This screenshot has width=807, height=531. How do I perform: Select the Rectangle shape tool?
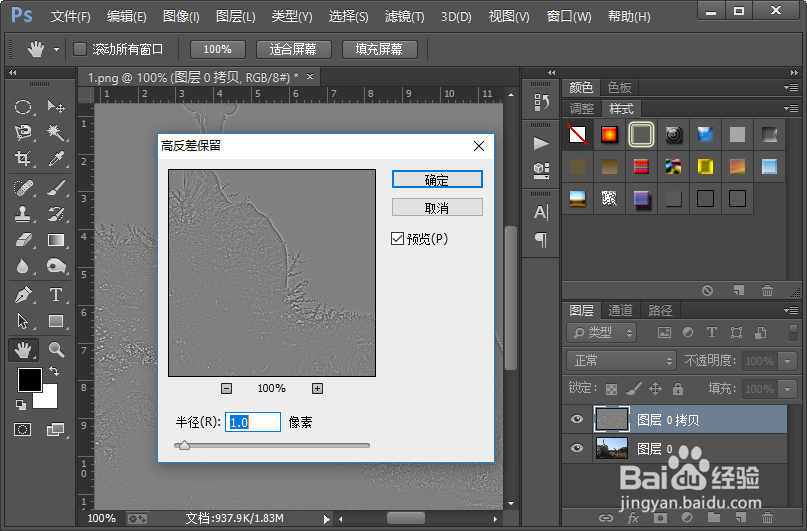(56, 321)
